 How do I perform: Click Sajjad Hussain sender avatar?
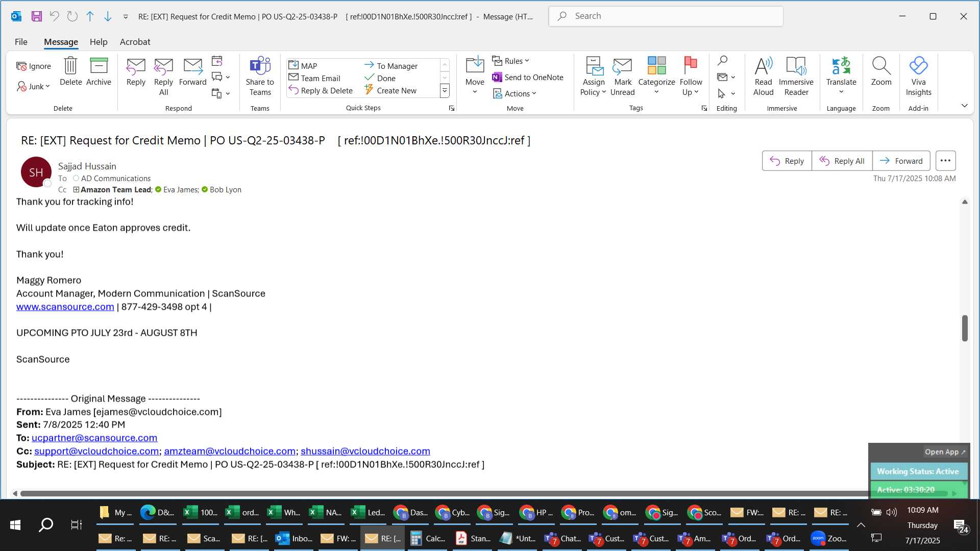tap(36, 172)
